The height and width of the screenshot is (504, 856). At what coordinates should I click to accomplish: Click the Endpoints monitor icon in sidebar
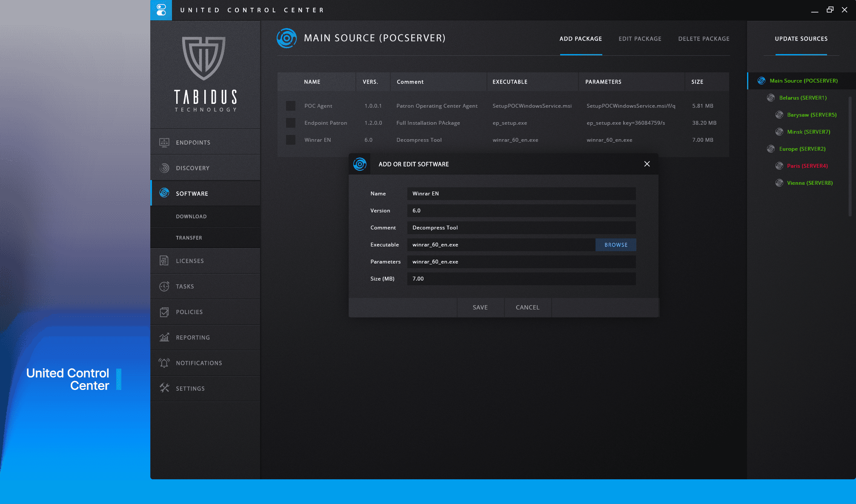(x=164, y=143)
